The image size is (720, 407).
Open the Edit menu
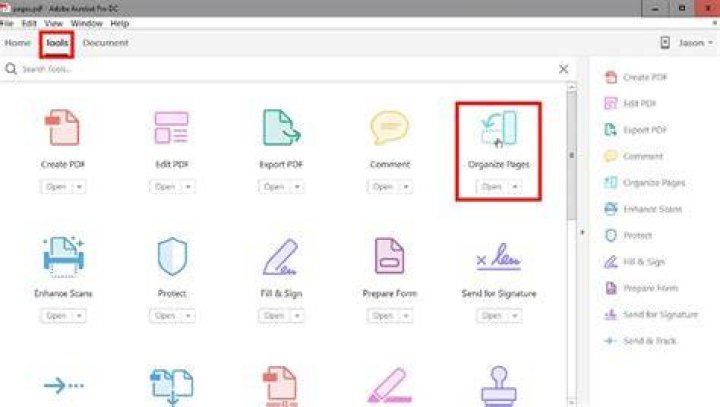[29, 23]
